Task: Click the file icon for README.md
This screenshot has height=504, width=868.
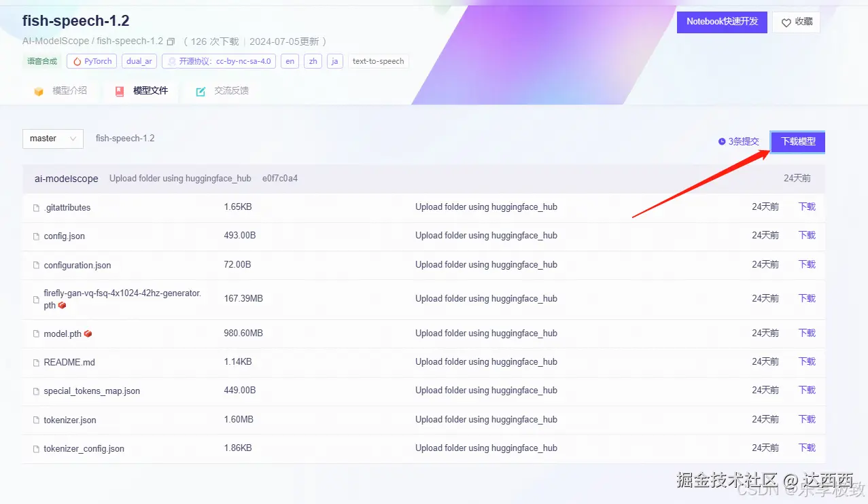Action: (37, 363)
